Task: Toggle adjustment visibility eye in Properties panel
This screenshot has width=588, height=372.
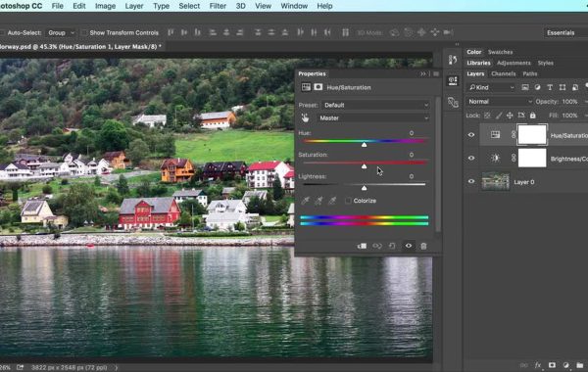Action: pos(409,246)
